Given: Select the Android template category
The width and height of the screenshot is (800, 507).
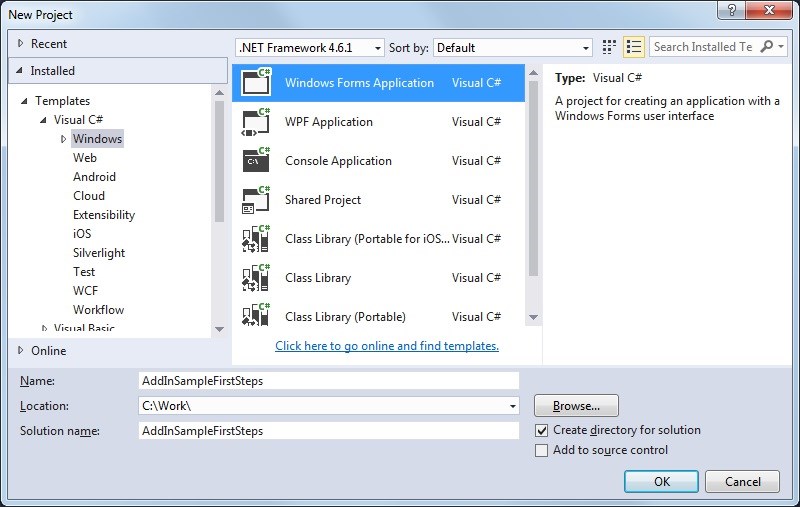Looking at the screenshot, I should click(94, 176).
